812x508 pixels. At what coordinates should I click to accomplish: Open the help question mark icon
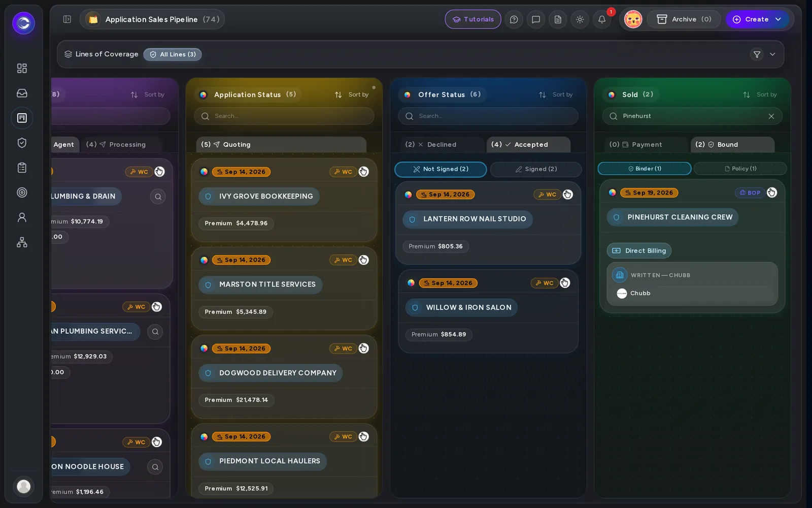click(514, 19)
